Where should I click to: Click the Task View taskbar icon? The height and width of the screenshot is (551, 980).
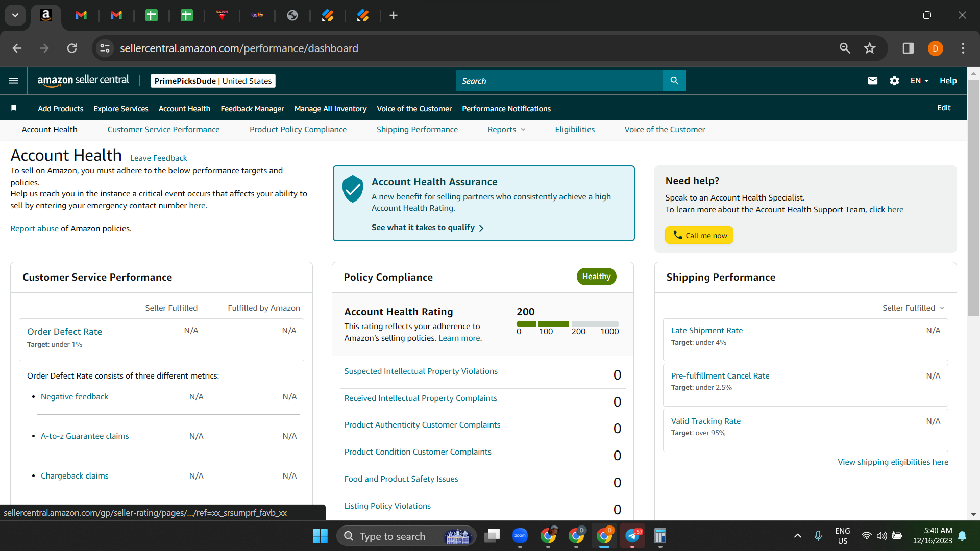point(492,536)
